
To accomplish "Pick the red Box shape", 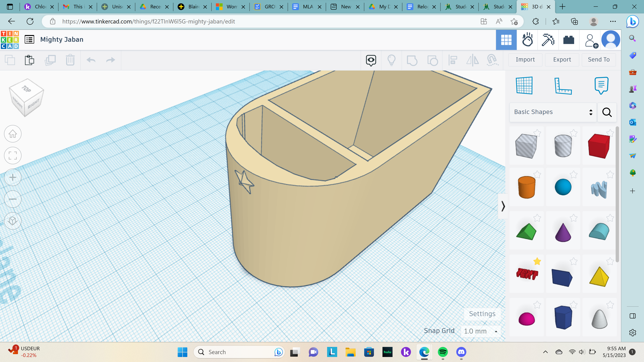I will [x=599, y=146].
